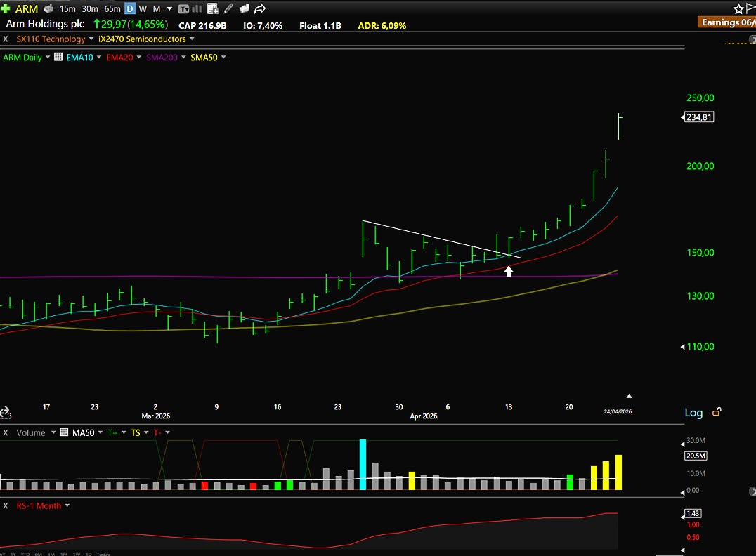The height and width of the screenshot is (556, 756).
Task: Click the Mar 2026 axis label
Action: pyautogui.click(x=156, y=416)
